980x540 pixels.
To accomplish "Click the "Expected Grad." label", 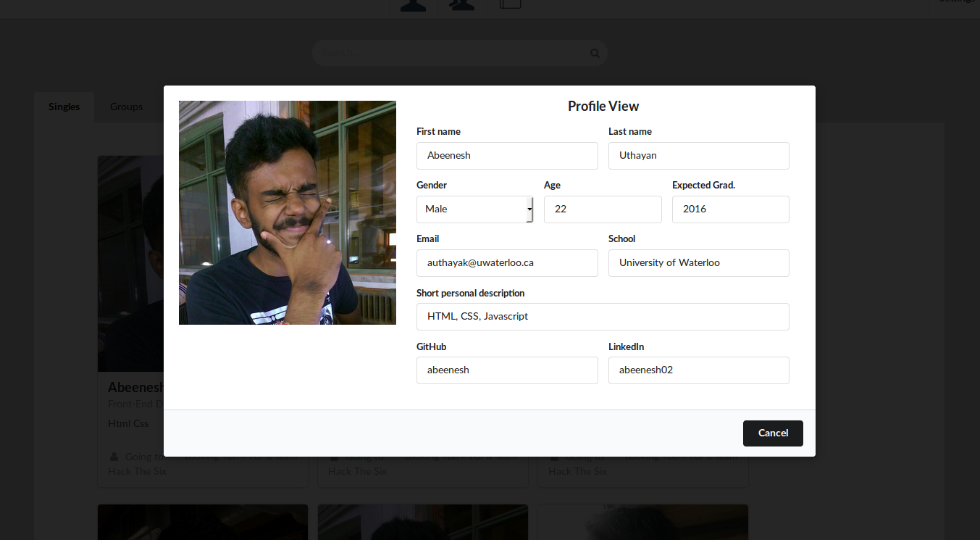I will [703, 185].
